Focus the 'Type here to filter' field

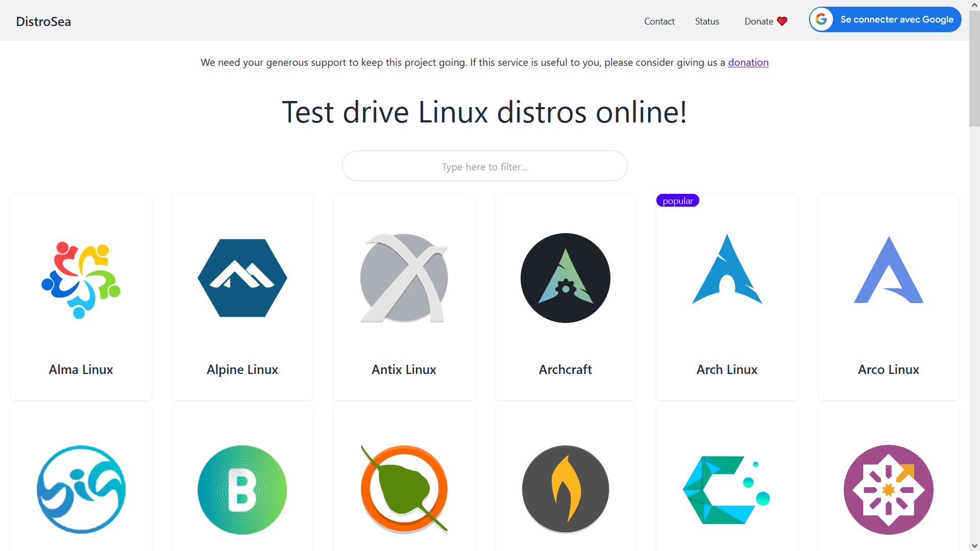click(484, 166)
